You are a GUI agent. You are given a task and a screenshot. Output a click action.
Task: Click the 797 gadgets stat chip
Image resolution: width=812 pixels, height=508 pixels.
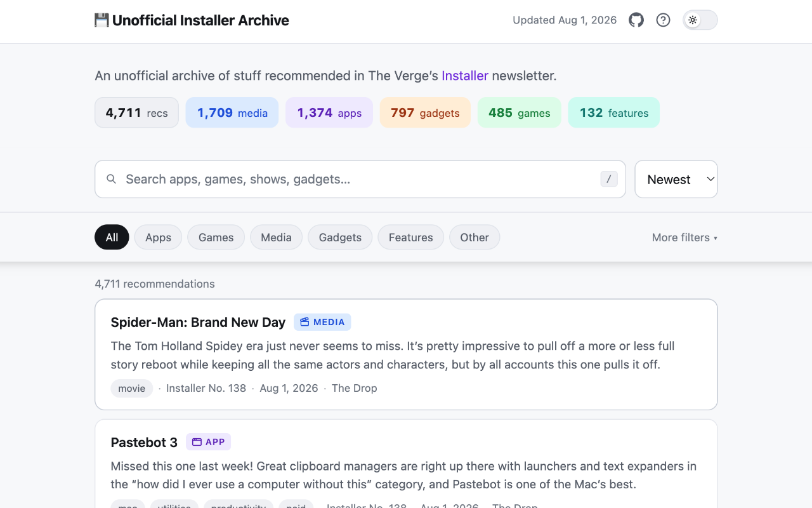[x=425, y=112]
